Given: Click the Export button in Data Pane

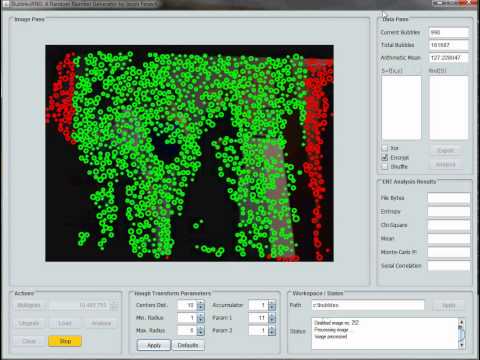Looking at the screenshot, I should pos(446,151).
